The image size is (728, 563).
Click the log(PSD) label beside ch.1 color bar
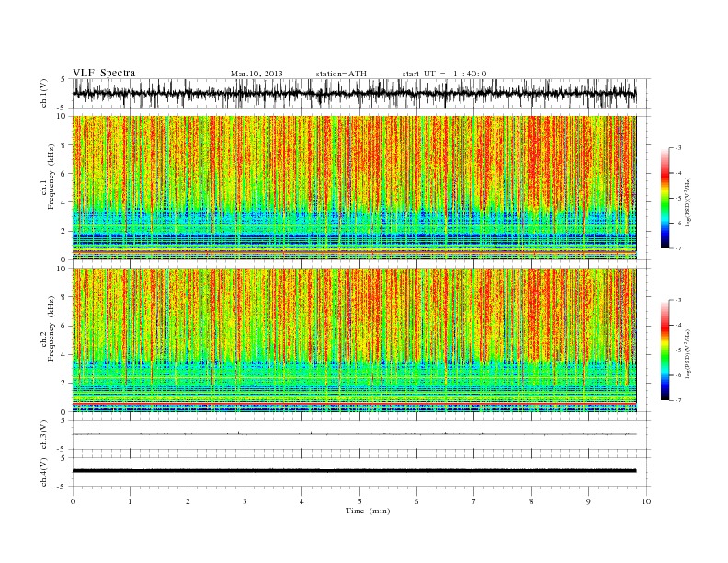click(688, 201)
